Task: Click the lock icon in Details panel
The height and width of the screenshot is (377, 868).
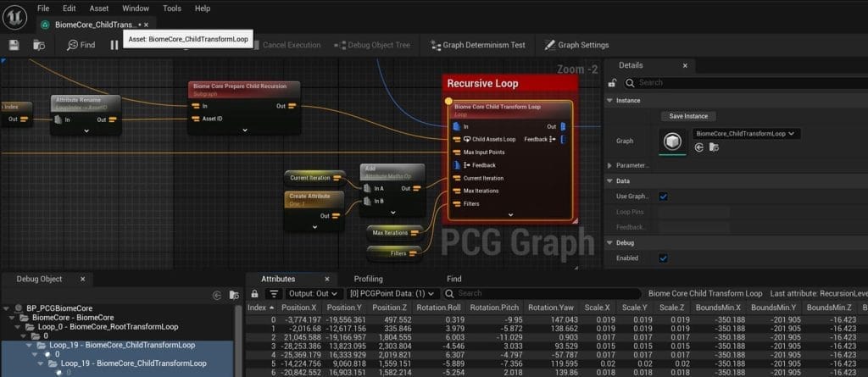Action: [612, 83]
